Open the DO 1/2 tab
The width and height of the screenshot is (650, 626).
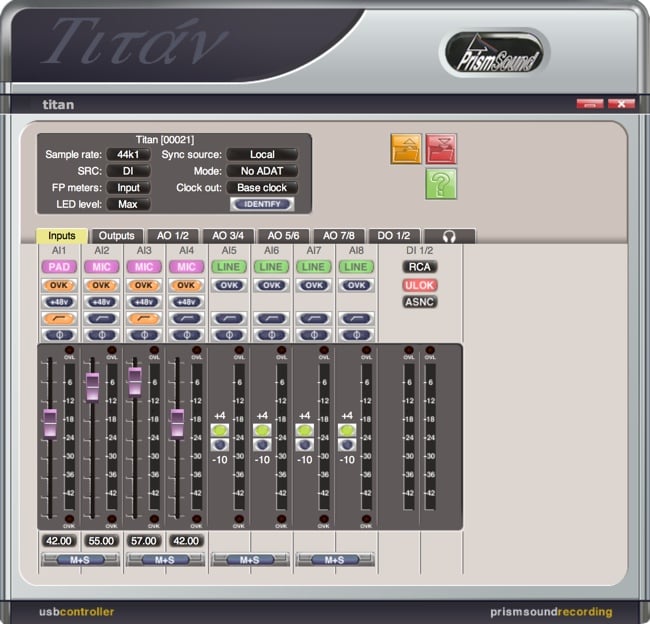click(x=394, y=236)
